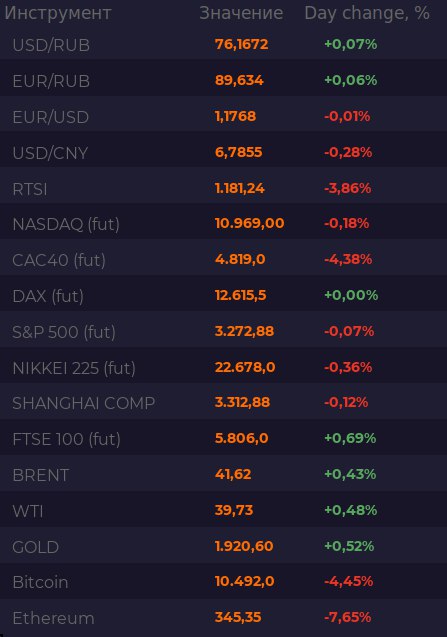Select NIKKEI 225 (fut) row
This screenshot has height=637, width=447.
224,368
